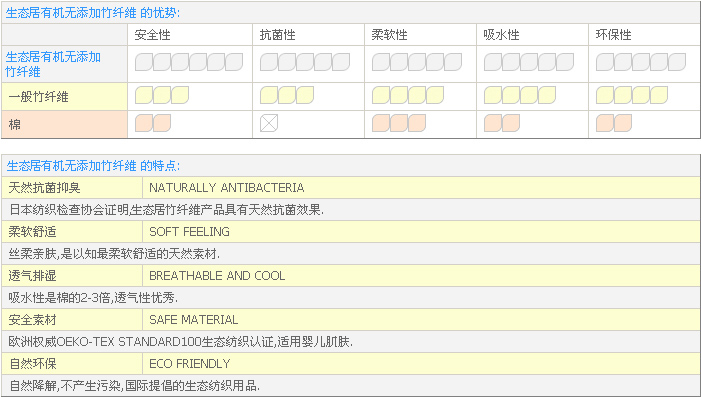Click the gray leaf rating icons under 抗菌性
The width and height of the screenshot is (701, 397).
pyautogui.click(x=305, y=62)
